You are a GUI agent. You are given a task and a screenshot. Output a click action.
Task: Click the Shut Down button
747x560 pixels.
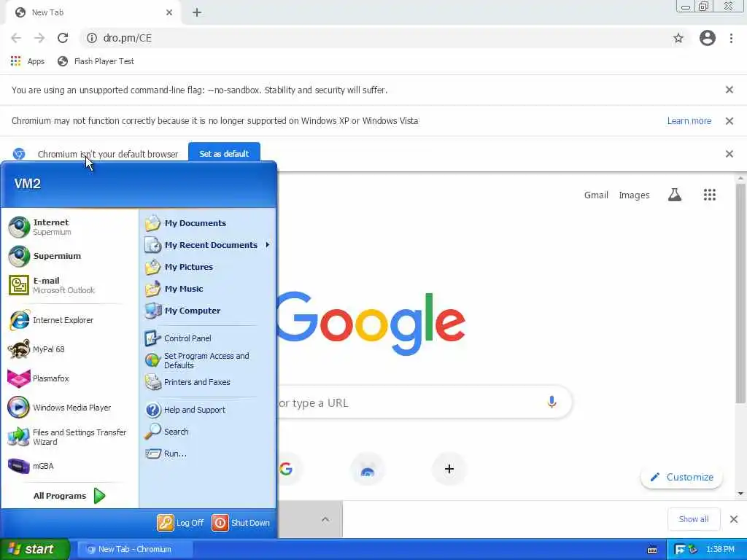click(x=241, y=523)
